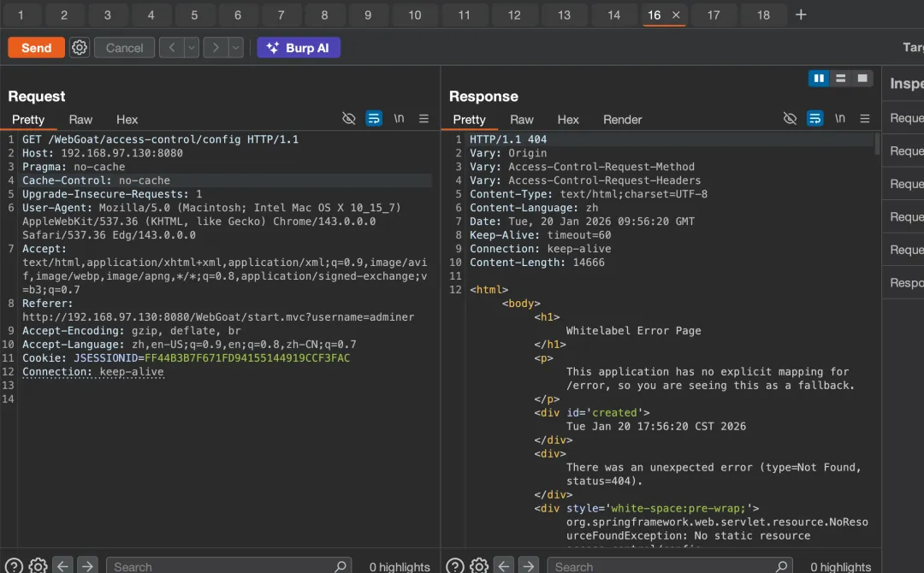Open the back history dropdown arrow
The height and width of the screenshot is (573, 924).
(192, 48)
